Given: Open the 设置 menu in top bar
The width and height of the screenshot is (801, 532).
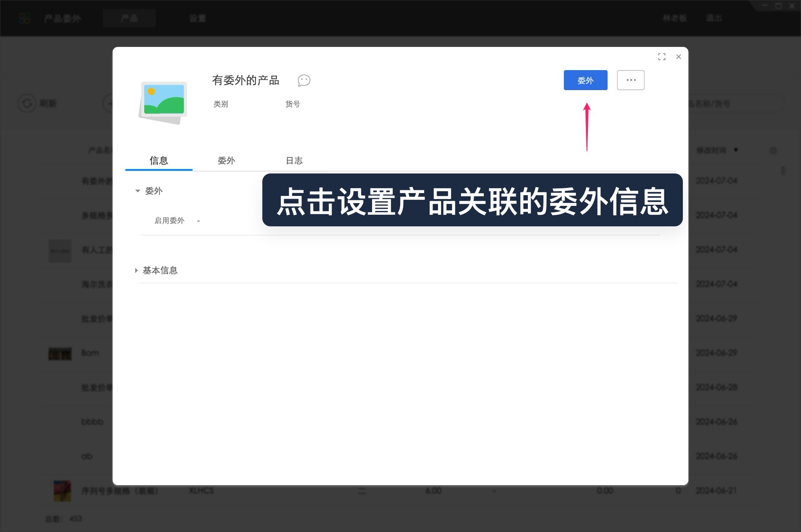Looking at the screenshot, I should [x=197, y=18].
